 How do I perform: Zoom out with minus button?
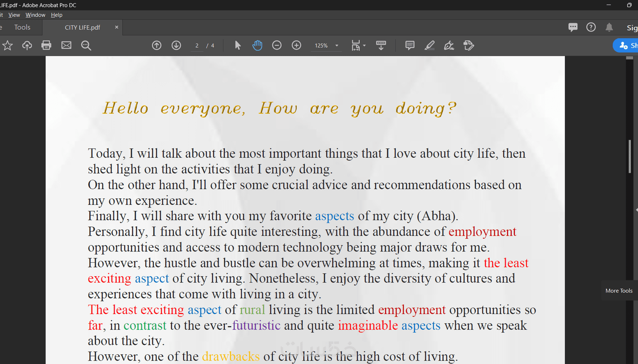[277, 45]
